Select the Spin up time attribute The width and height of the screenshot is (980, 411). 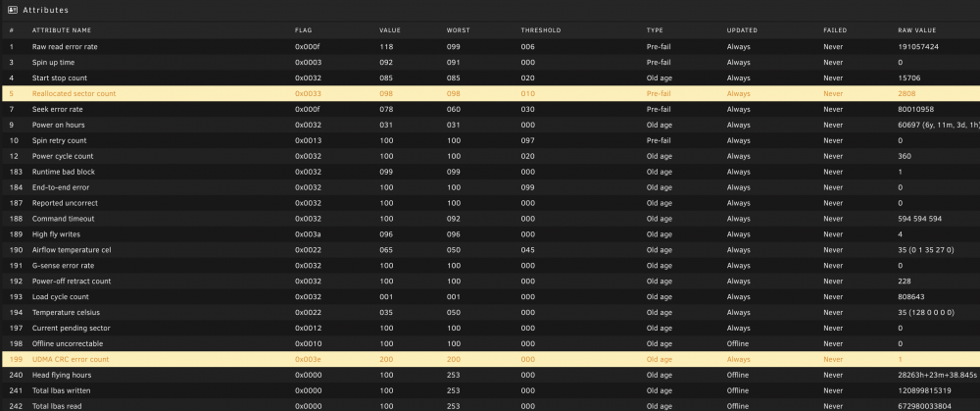point(53,63)
